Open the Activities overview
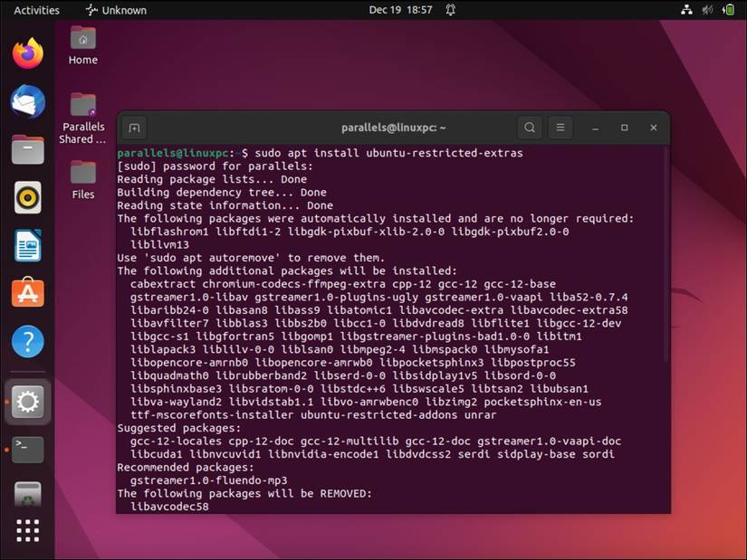This screenshot has height=560, width=747. [34, 10]
